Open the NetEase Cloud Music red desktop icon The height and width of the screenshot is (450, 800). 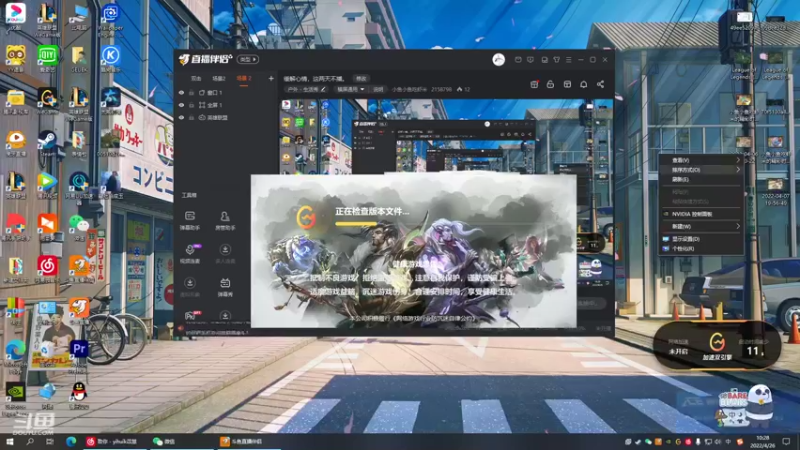[x=47, y=268]
